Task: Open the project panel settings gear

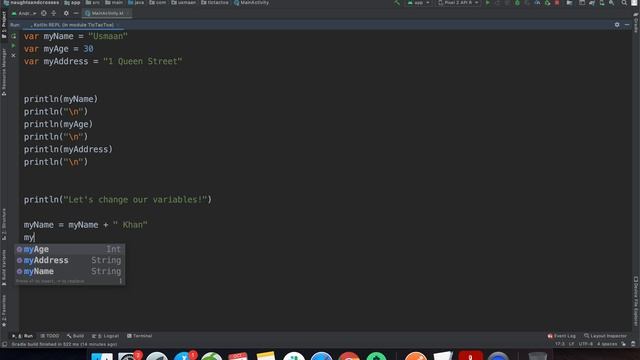Action: pos(66,13)
